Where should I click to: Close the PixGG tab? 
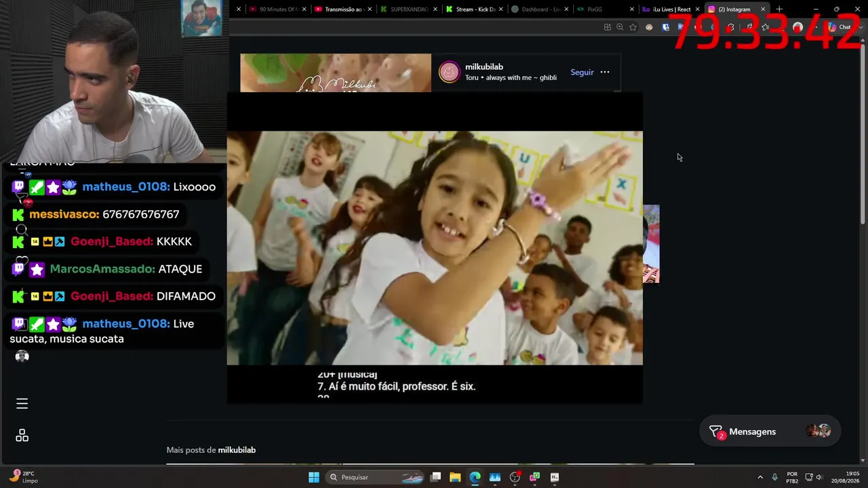tap(632, 9)
